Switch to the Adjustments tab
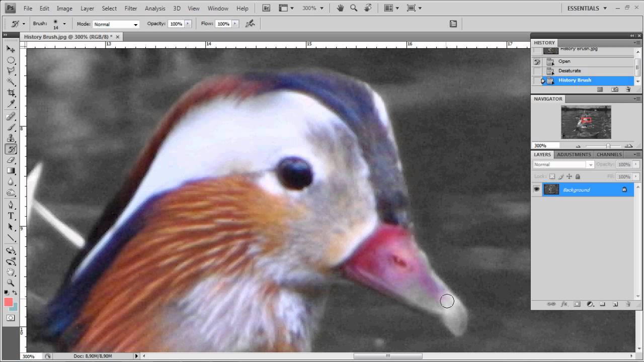 coord(574,154)
